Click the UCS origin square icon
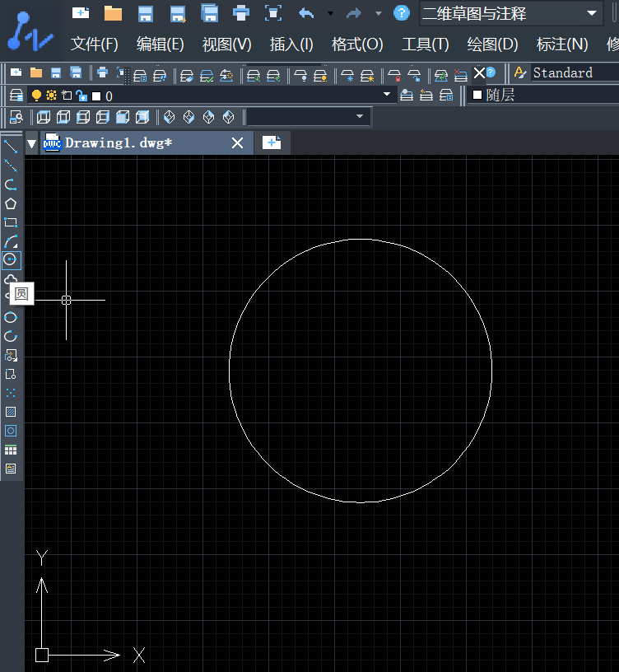The image size is (619, 672). 41,656
